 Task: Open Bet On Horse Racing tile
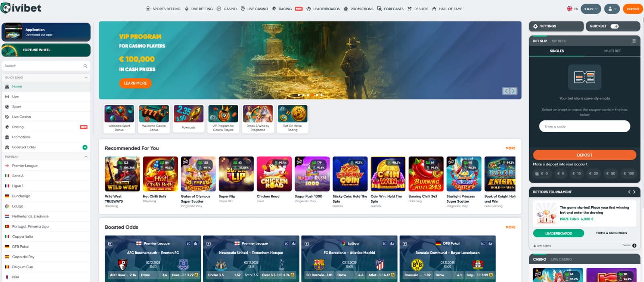[292, 119]
